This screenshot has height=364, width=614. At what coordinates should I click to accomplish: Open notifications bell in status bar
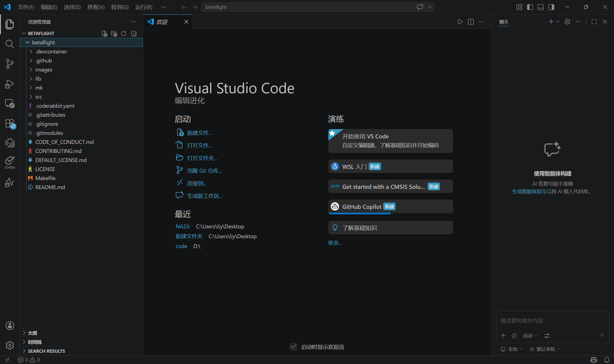(607, 360)
